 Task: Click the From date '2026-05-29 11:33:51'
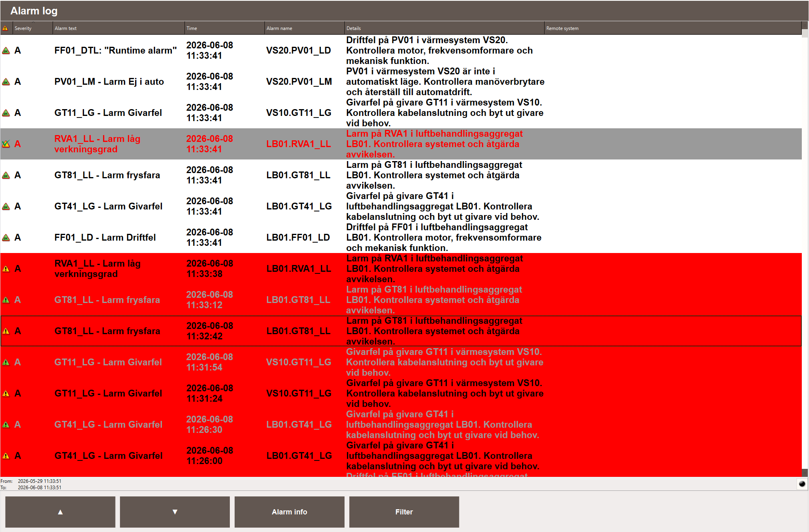coord(40,481)
